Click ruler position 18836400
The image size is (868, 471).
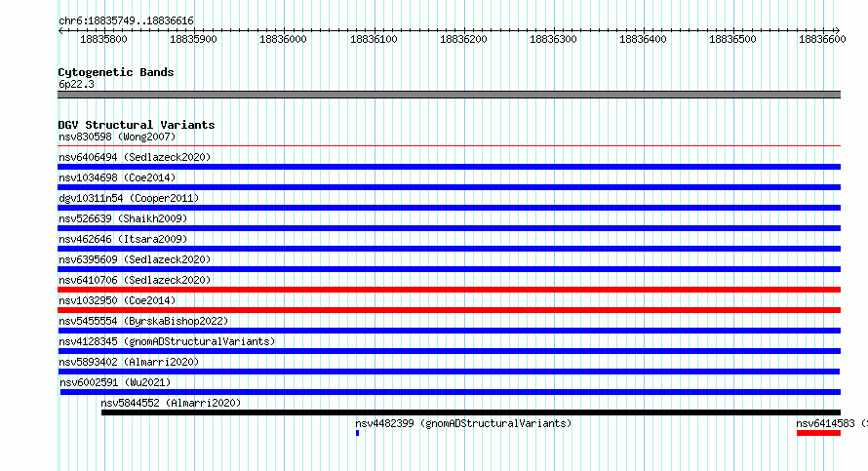(x=643, y=39)
